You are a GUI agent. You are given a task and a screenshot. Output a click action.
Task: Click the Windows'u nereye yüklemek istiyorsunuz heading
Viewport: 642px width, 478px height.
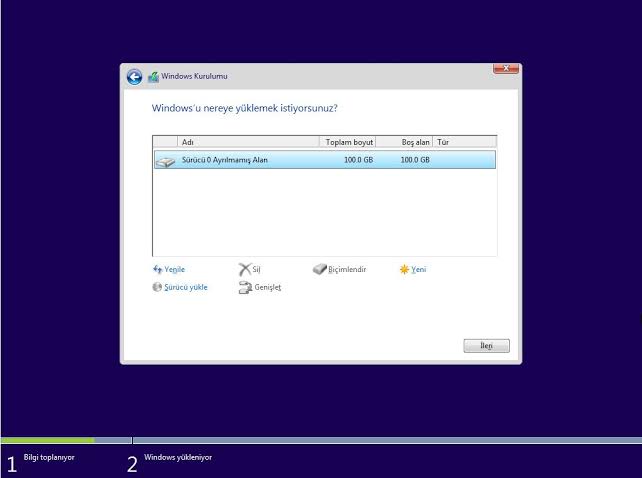[x=244, y=109]
